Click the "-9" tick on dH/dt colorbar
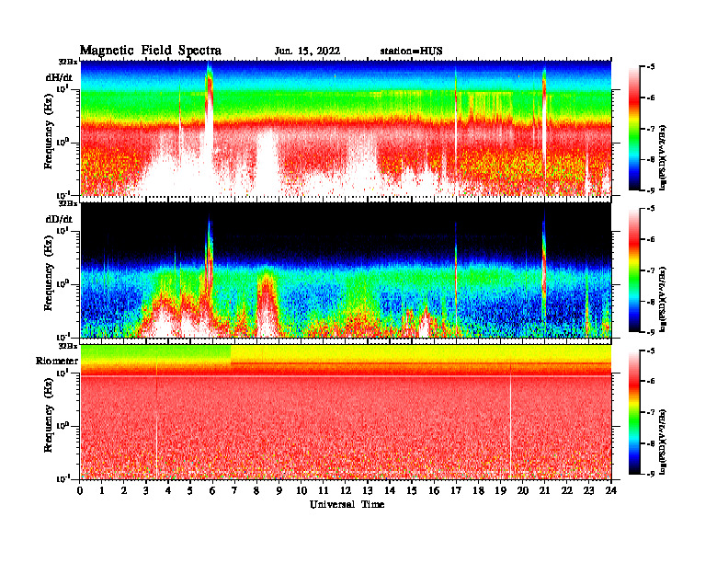The image size is (728, 563). click(x=652, y=190)
